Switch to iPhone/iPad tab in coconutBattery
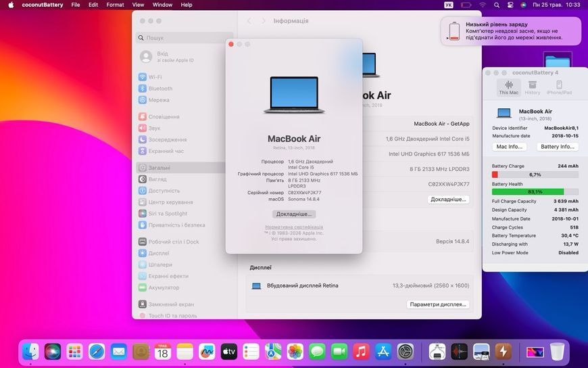Image resolution: width=588 pixels, height=368 pixels. pyautogui.click(x=559, y=87)
